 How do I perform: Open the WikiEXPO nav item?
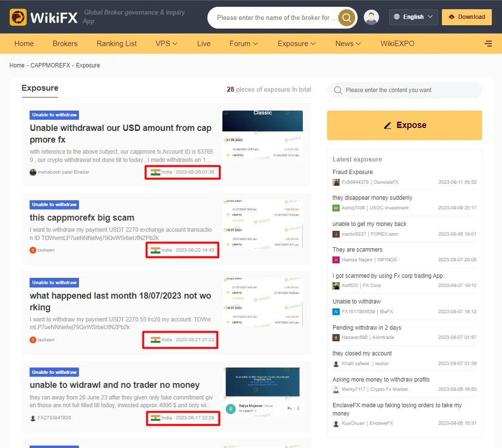[397, 44]
